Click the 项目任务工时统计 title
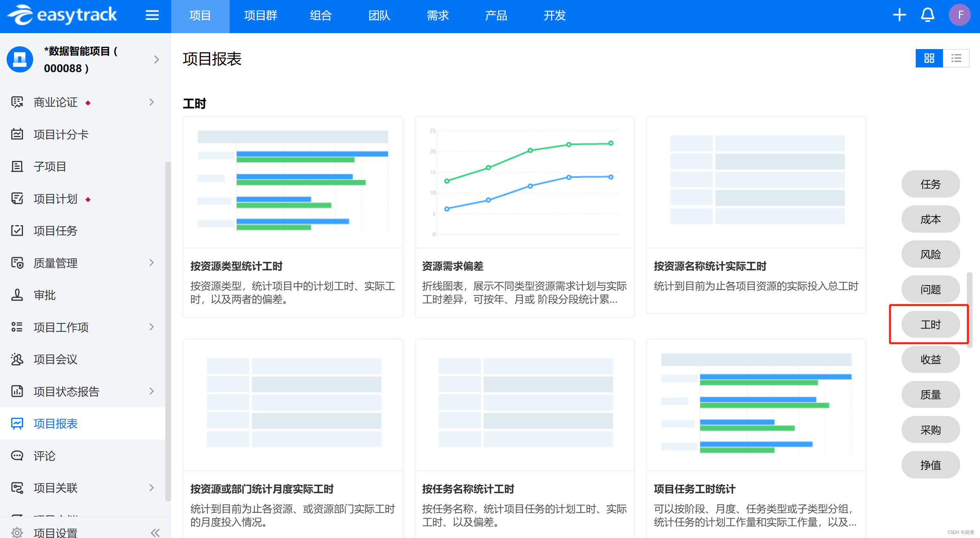 pyautogui.click(x=694, y=489)
